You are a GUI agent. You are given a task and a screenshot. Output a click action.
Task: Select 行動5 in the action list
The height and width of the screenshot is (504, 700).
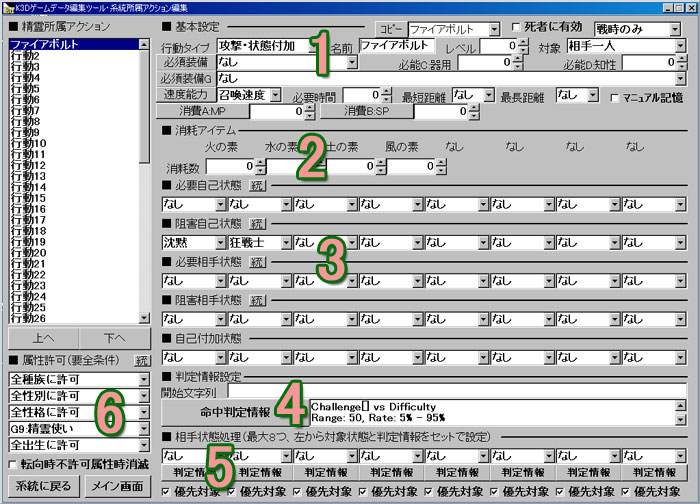coord(74,88)
